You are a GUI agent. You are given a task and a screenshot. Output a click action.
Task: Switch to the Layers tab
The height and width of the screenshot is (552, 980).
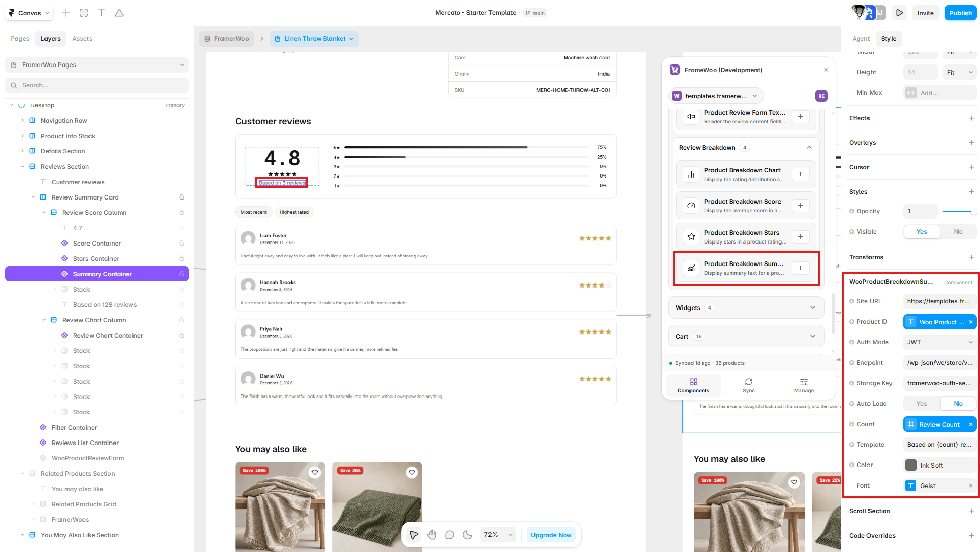coord(51,39)
